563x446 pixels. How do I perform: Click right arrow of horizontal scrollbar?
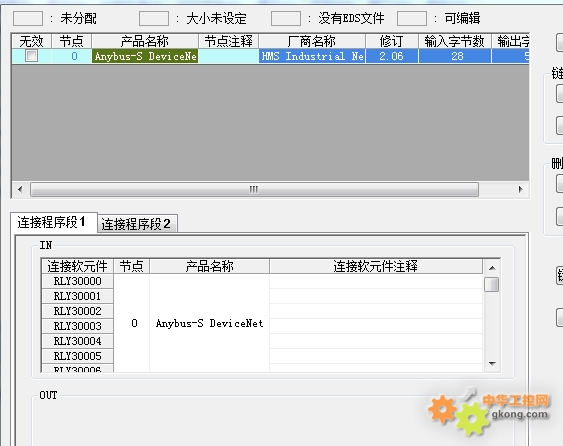(x=520, y=189)
